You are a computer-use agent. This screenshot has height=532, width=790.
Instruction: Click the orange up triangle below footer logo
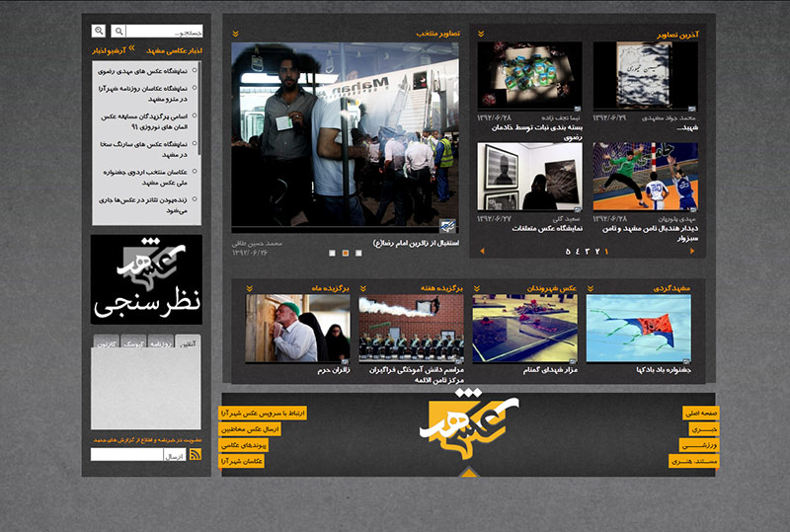[468, 473]
